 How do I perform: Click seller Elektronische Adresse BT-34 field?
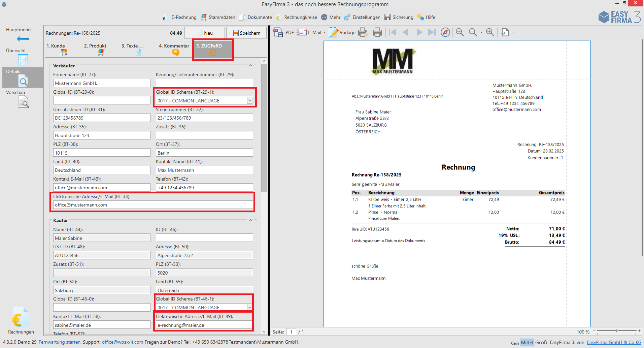tap(153, 205)
